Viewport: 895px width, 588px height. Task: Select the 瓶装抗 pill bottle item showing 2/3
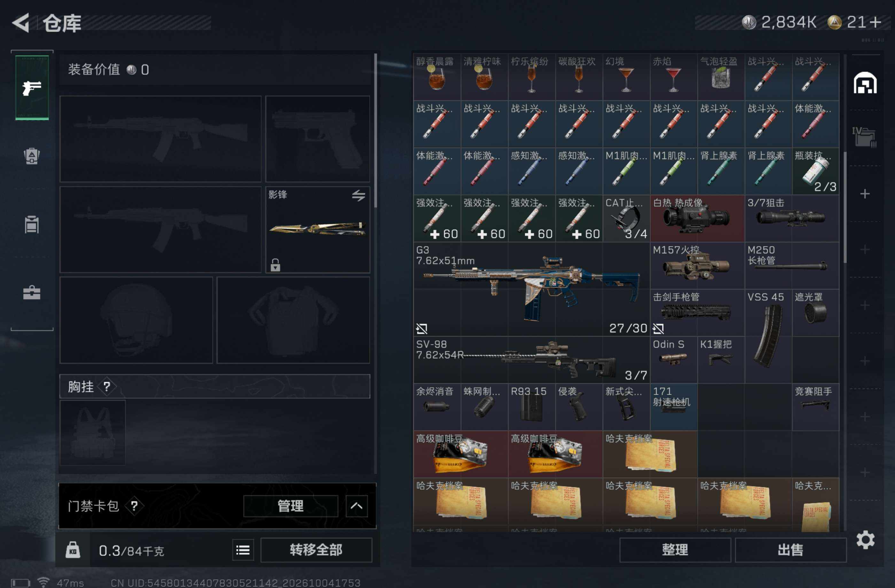pyautogui.click(x=816, y=171)
